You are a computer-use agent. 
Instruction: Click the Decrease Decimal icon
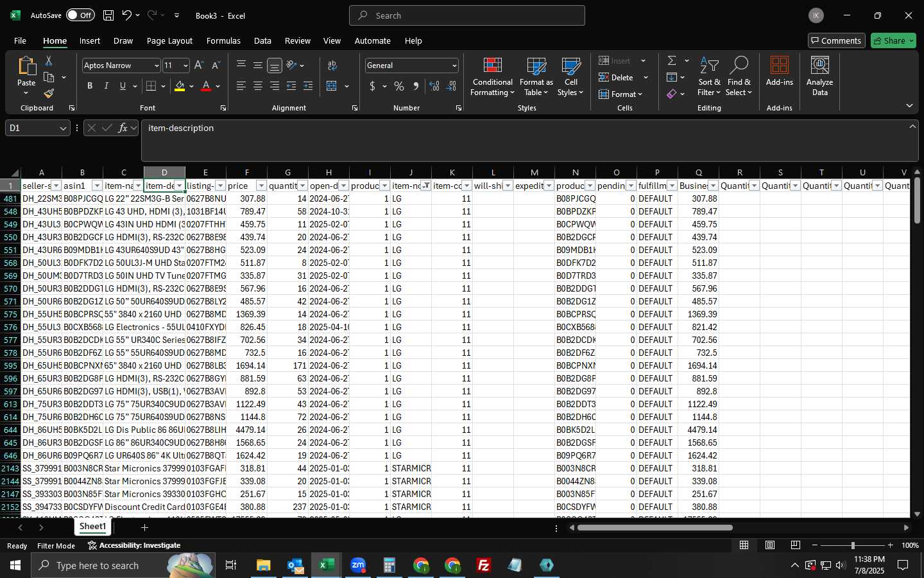(x=451, y=86)
